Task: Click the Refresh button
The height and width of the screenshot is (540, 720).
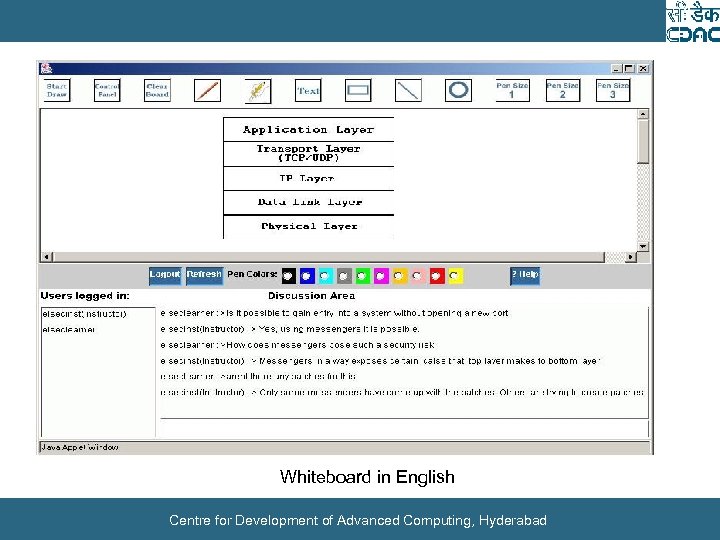Action: pos(204,276)
